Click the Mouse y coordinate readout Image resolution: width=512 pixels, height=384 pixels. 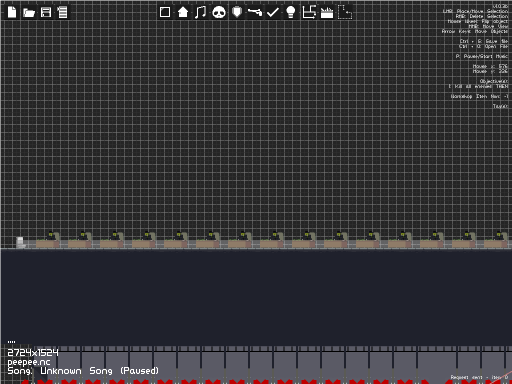pos(490,71)
